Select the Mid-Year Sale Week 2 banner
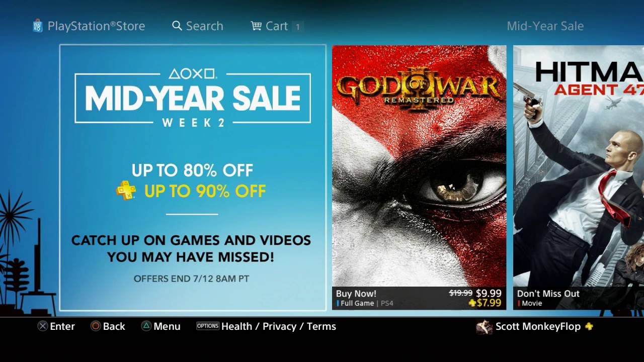Image resolution: width=644 pixels, height=362 pixels. (x=193, y=177)
